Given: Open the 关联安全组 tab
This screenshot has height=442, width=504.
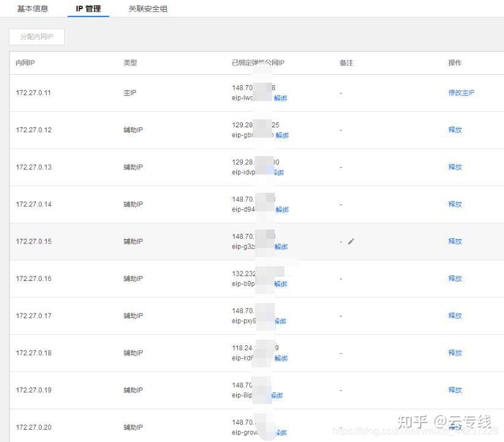Looking at the screenshot, I should [x=147, y=9].
